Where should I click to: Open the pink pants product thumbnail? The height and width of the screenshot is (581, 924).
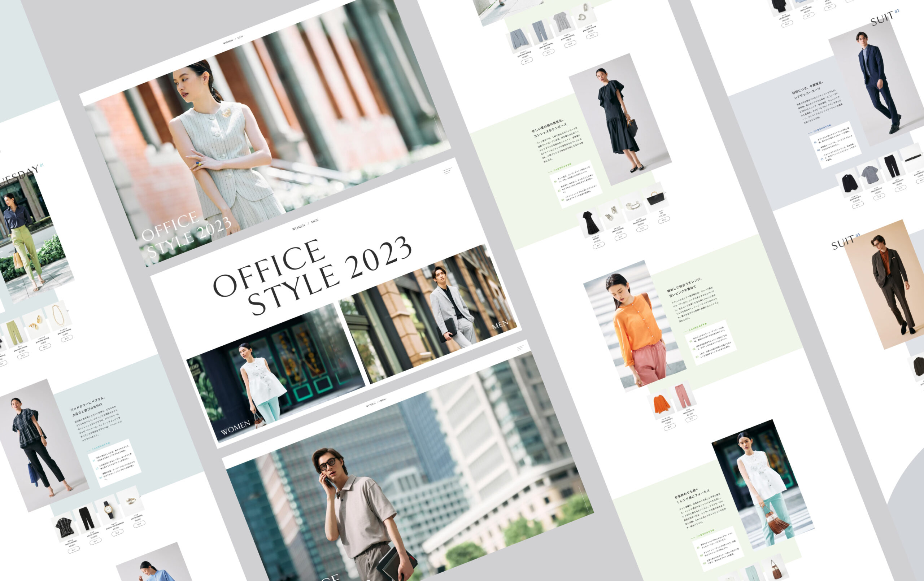683,395
